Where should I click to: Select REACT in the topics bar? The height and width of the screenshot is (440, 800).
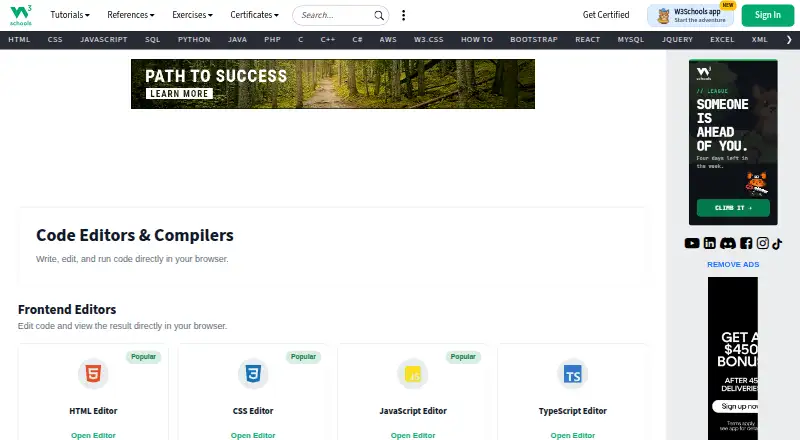587,40
